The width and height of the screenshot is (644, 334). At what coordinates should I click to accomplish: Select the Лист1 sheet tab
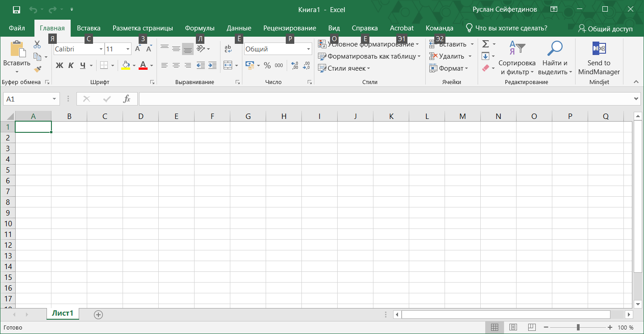tap(63, 313)
